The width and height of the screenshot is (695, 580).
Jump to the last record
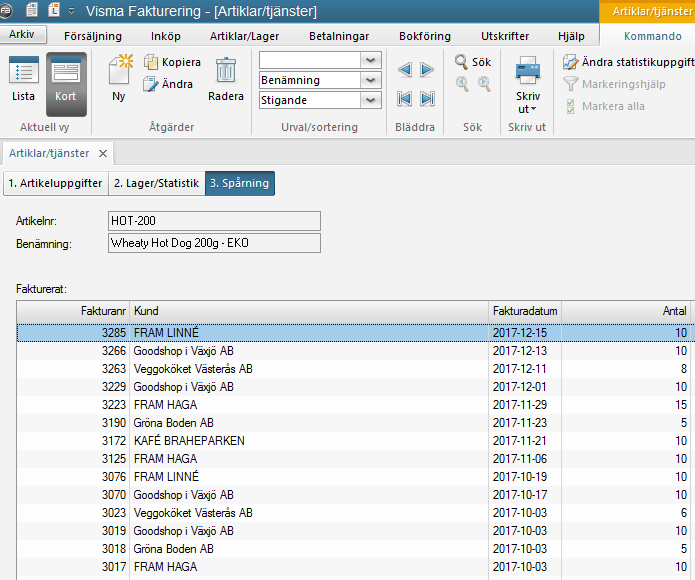(x=427, y=98)
